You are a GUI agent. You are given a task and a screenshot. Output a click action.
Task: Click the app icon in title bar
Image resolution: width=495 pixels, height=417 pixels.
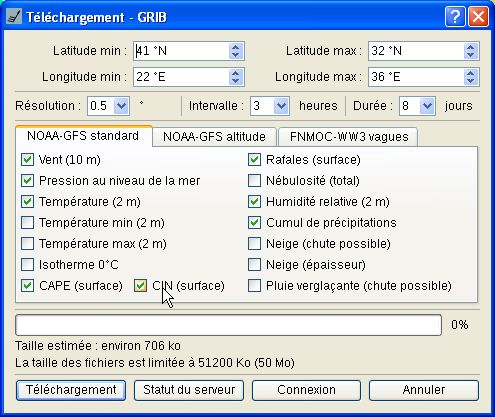pos(14,17)
